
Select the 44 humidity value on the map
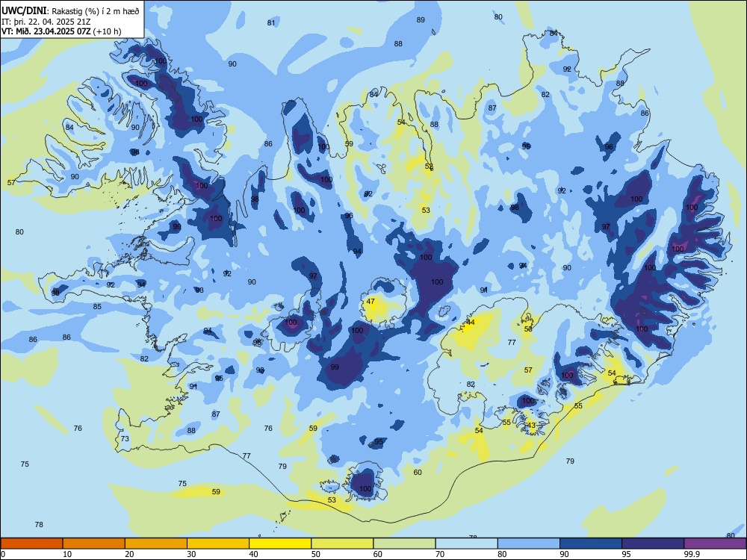pos(470,323)
